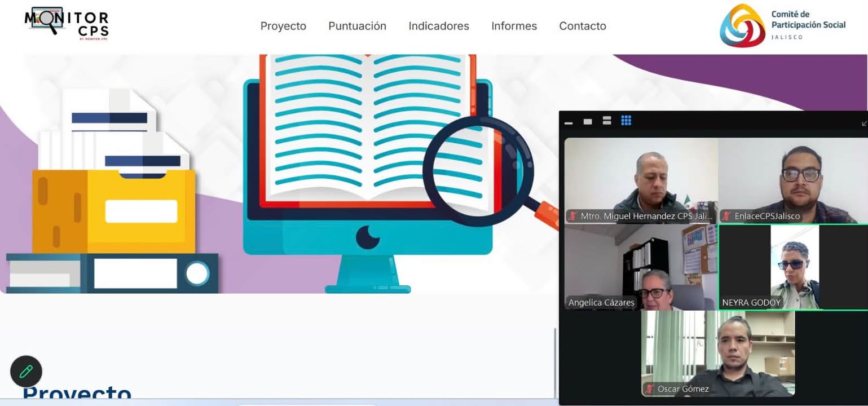The height and width of the screenshot is (406, 868).
Task: Select Angelica Cázares's video tile
Action: 641,267
